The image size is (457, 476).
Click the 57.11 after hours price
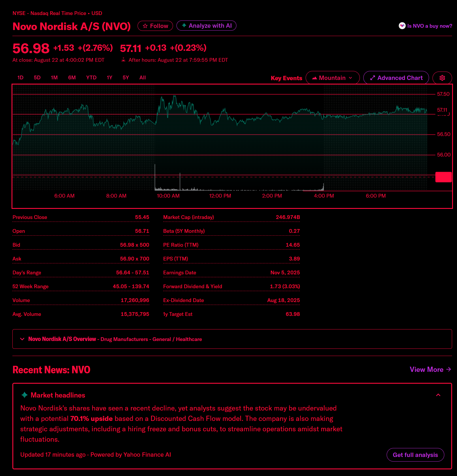pos(131,48)
